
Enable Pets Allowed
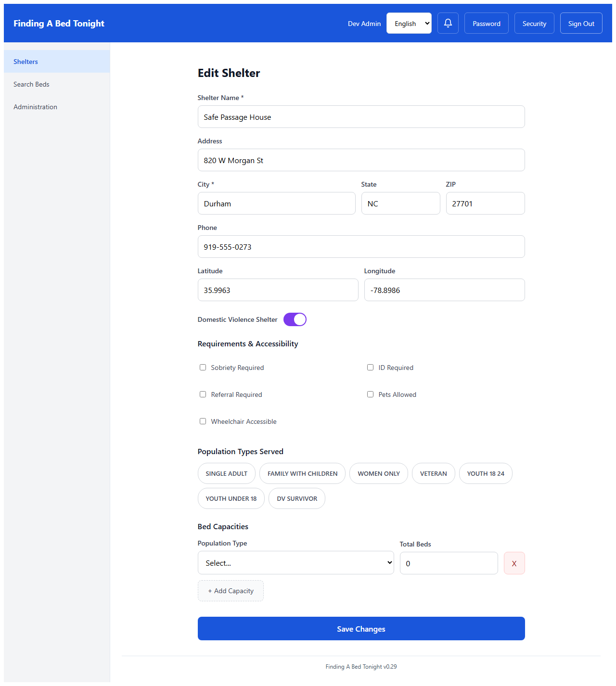370,394
